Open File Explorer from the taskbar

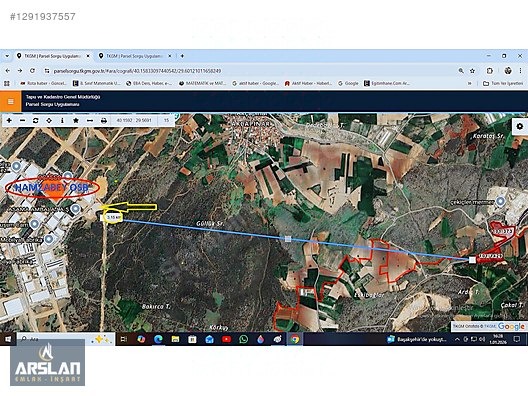pos(175,339)
